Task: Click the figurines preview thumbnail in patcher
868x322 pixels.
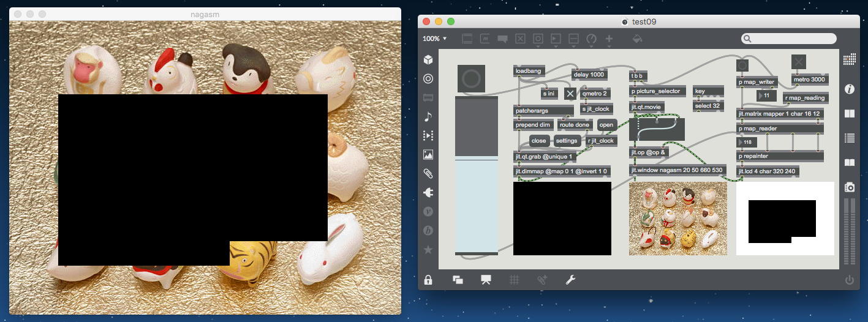Action: tap(678, 219)
